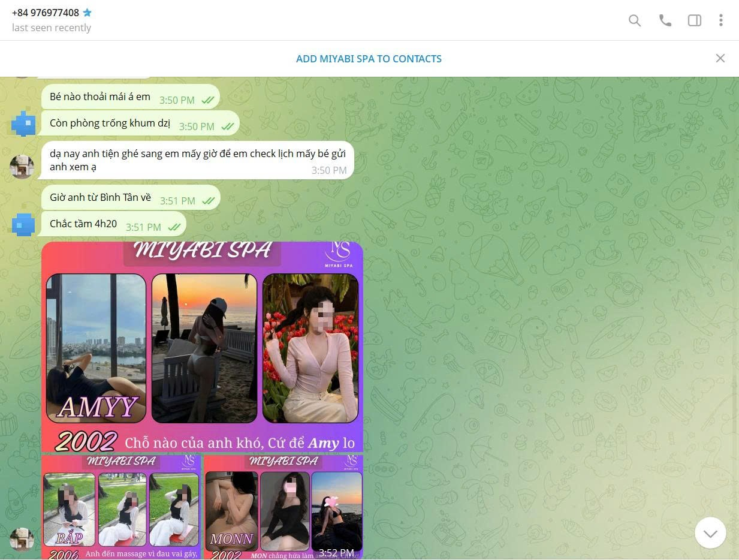739x560 pixels.
Task: Select message 'Bé nào thoải mái á em'
Action: click(131, 97)
